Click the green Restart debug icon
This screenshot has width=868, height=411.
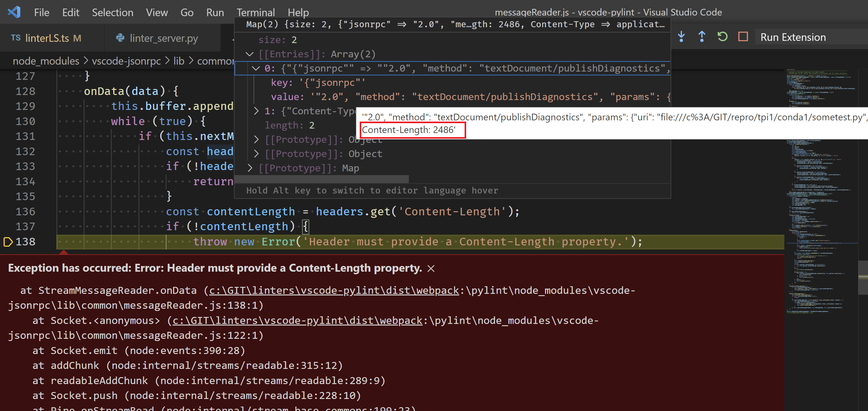click(723, 37)
